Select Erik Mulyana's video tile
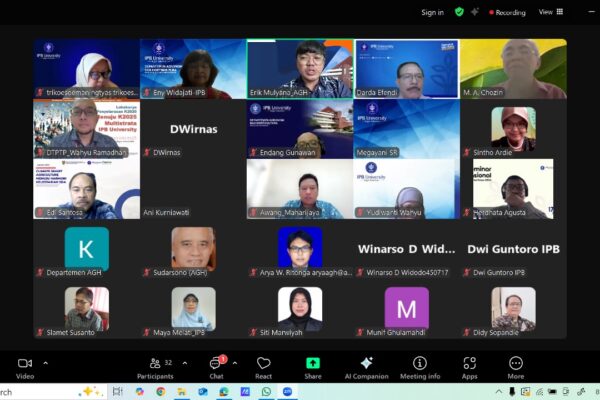 [300, 69]
